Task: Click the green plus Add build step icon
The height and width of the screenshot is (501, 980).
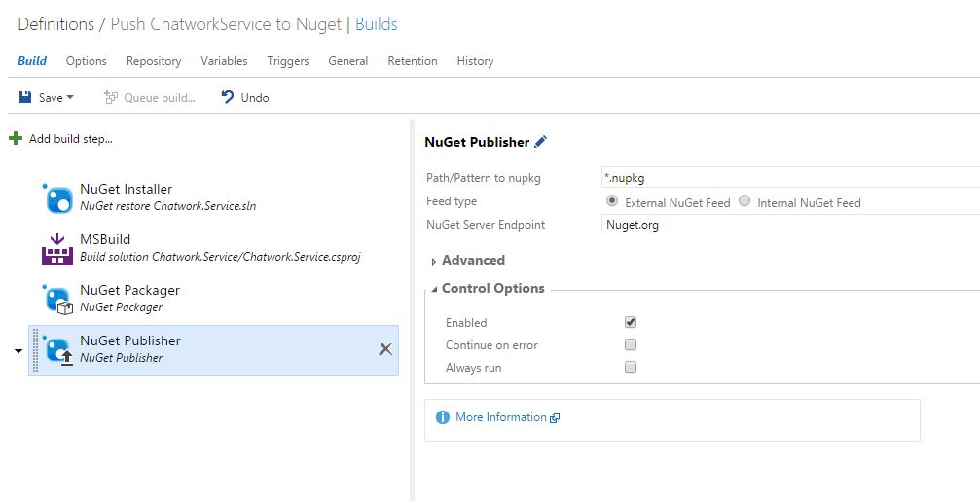Action: [x=16, y=139]
